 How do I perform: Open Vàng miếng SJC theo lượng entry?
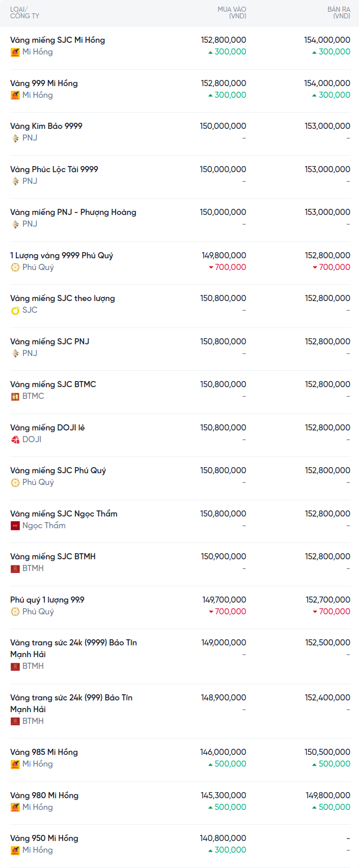point(63,298)
